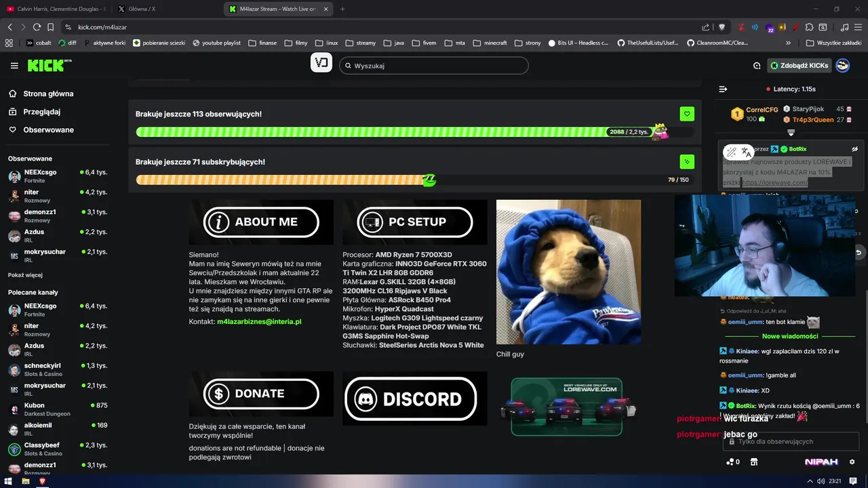Expand Pokaż więcej followed channels

tap(25, 275)
